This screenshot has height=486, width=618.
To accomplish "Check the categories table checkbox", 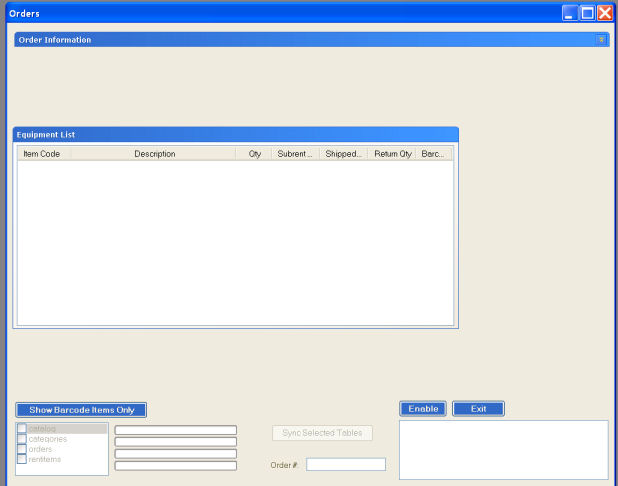I will pos(22,439).
